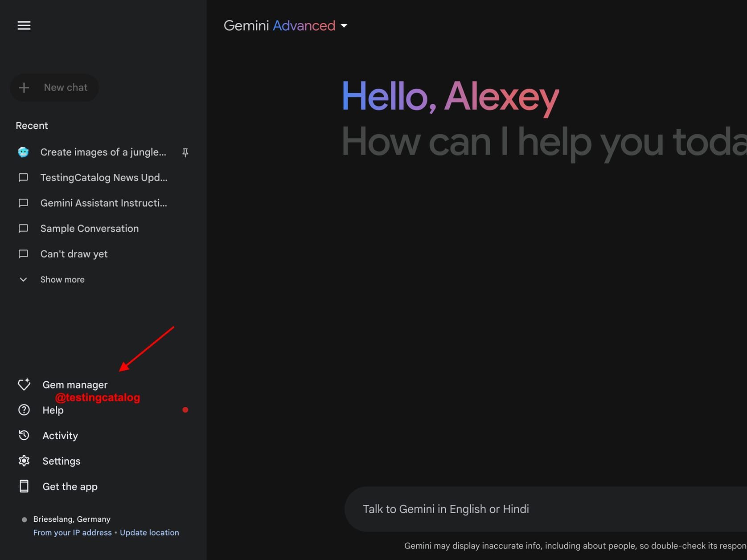Open the Can't draw yet conversation
Viewport: 747px width, 560px height.
click(x=74, y=254)
